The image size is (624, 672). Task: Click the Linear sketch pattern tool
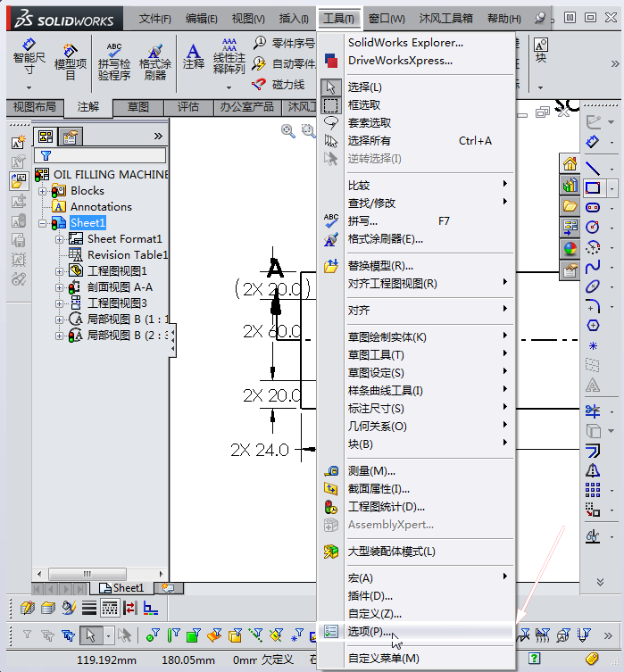click(593, 490)
